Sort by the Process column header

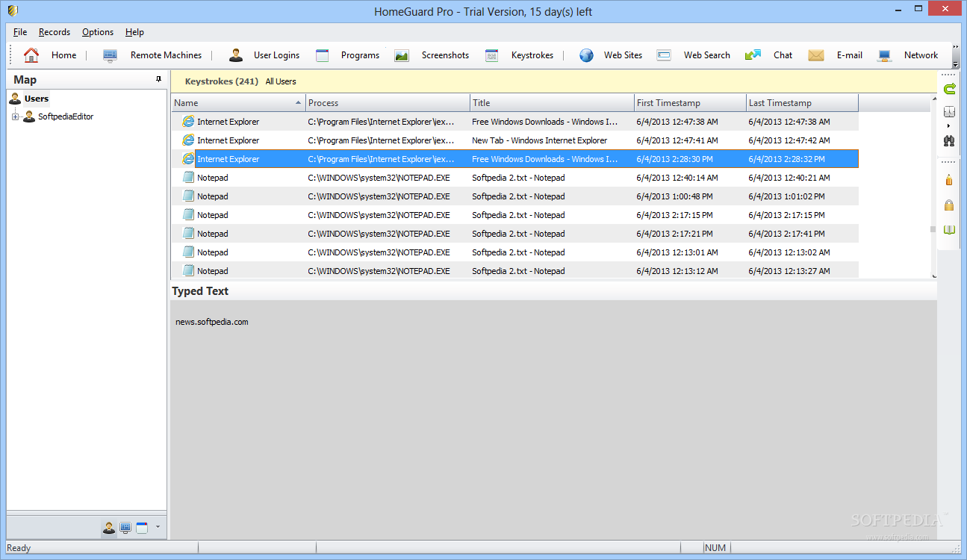(388, 103)
